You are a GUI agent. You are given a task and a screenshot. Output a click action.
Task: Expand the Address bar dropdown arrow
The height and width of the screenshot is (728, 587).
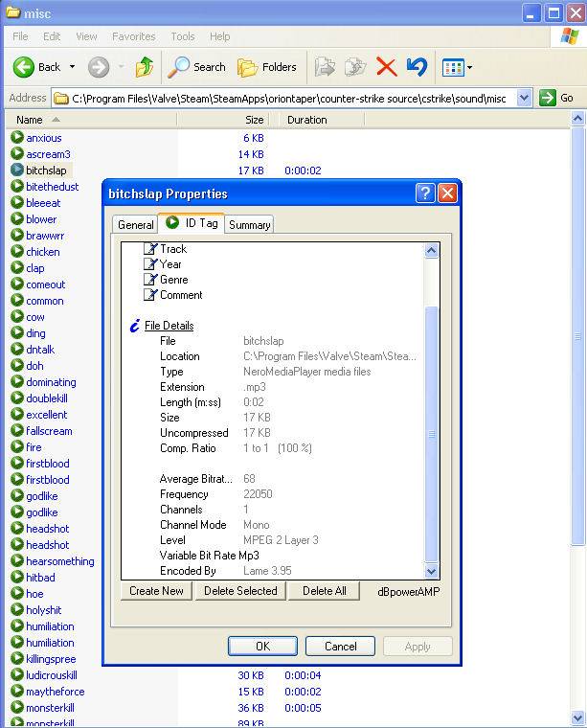[524, 98]
